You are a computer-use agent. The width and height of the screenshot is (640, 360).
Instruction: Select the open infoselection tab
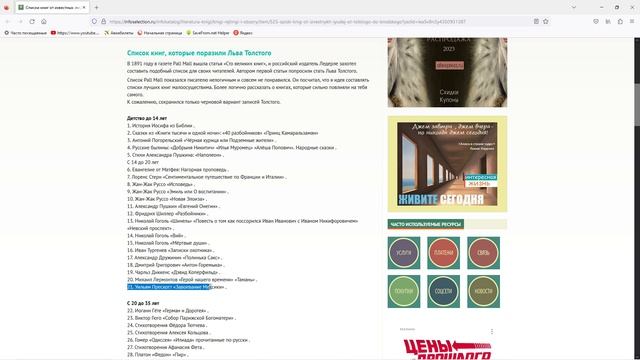point(52,7)
